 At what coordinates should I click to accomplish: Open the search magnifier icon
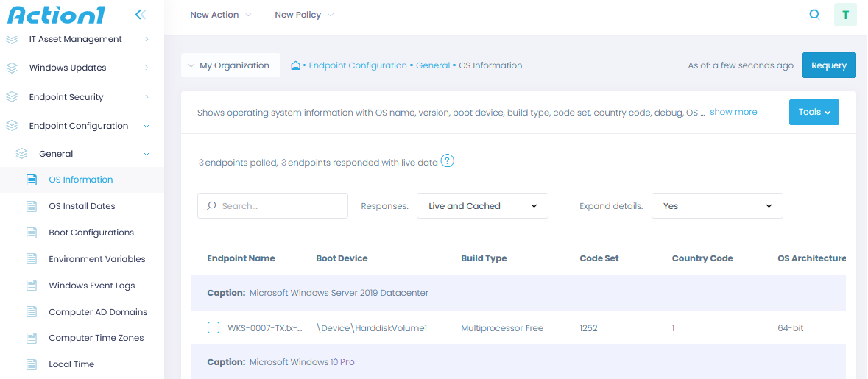pos(814,15)
